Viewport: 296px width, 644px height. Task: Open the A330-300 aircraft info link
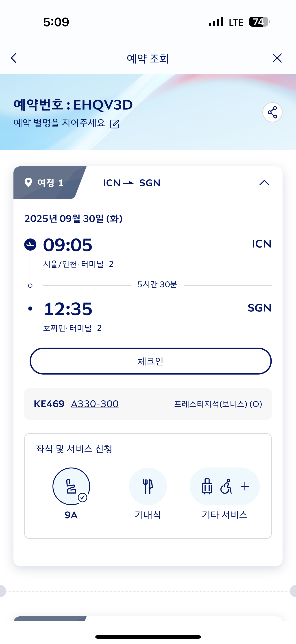coord(95,404)
